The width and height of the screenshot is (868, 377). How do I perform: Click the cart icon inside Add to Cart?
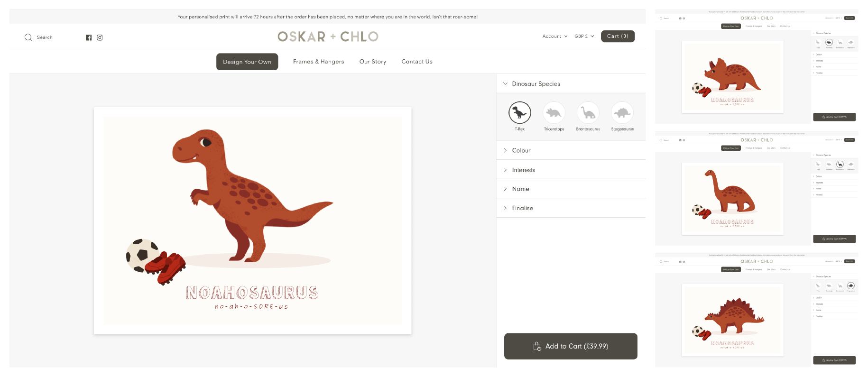coord(536,346)
